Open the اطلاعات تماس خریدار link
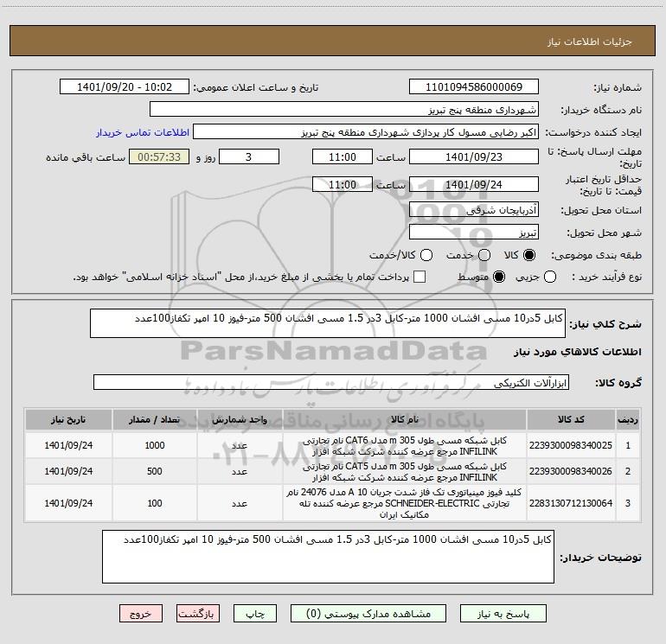Screen dimensions: 666x644 point(143,132)
